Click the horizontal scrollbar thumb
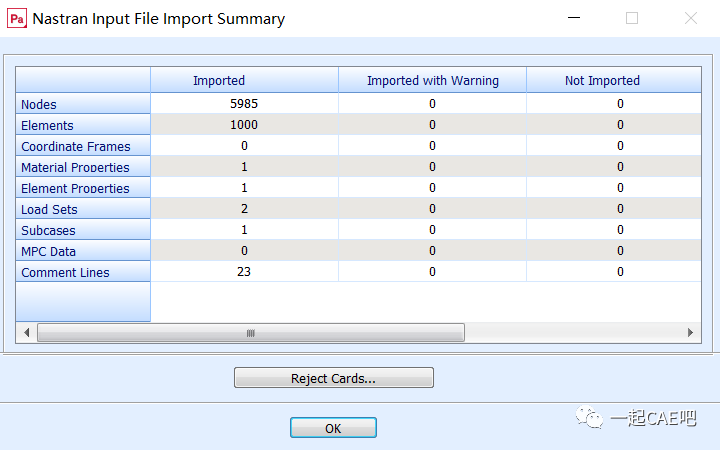The height and width of the screenshot is (450, 720). (250, 332)
